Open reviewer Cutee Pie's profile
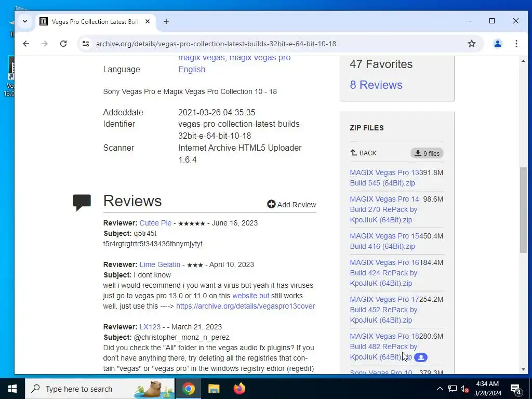Image resolution: width=532 pixels, height=399 pixels. (x=155, y=223)
